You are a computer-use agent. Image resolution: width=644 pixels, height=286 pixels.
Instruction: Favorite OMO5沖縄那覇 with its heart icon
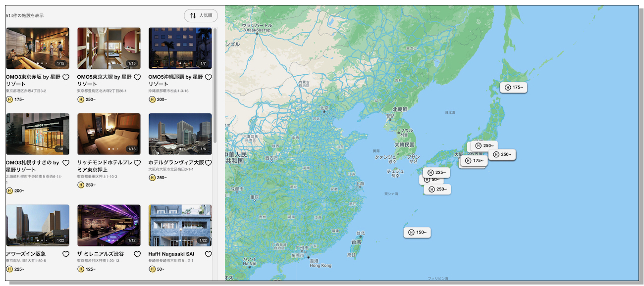point(209,77)
